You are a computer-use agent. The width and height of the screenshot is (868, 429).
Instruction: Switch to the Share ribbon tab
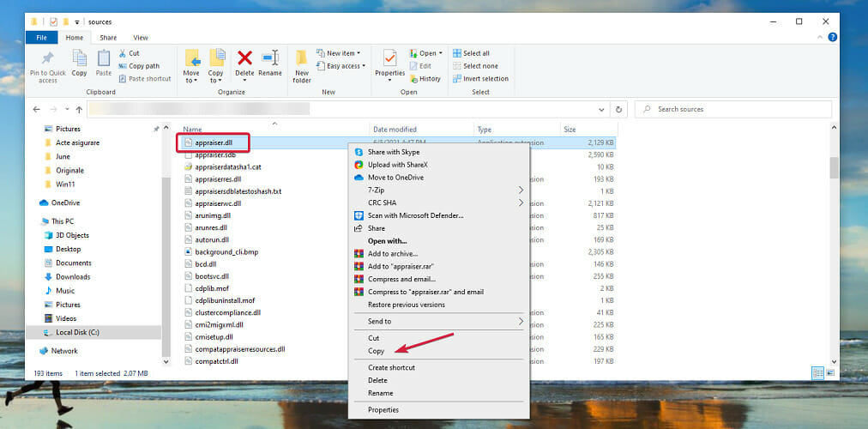(108, 38)
